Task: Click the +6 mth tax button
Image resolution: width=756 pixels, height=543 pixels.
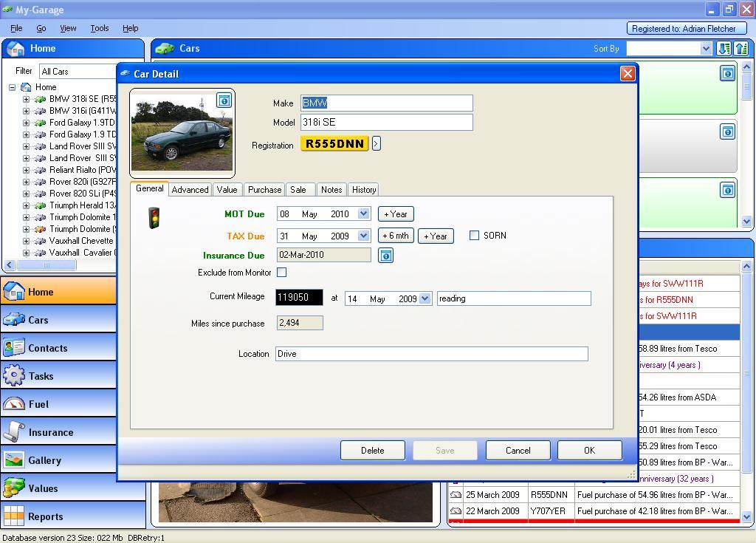Action: coord(395,236)
